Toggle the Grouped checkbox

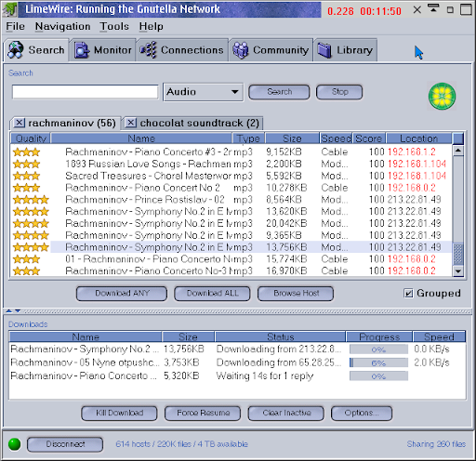408,293
